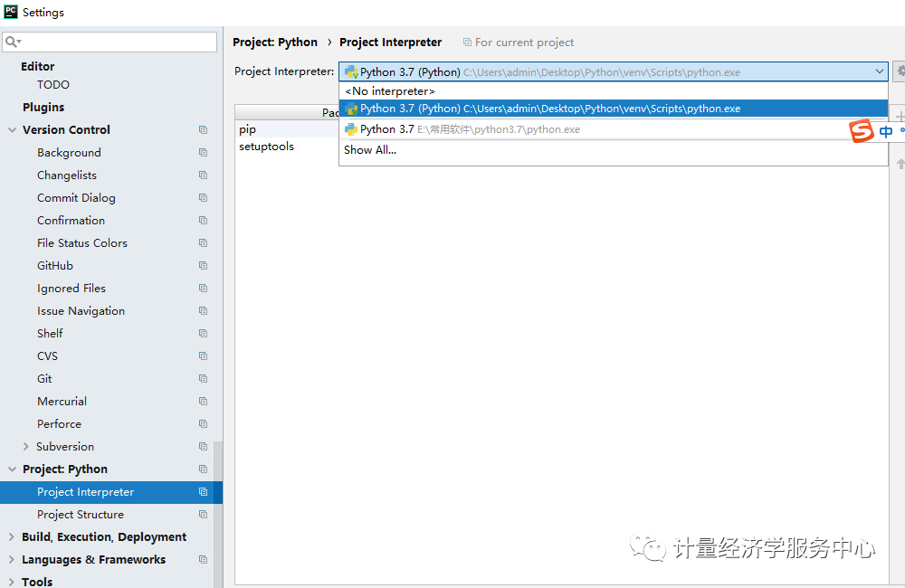Image resolution: width=905 pixels, height=588 pixels.
Task: Click the settings search input field
Action: click(x=110, y=43)
